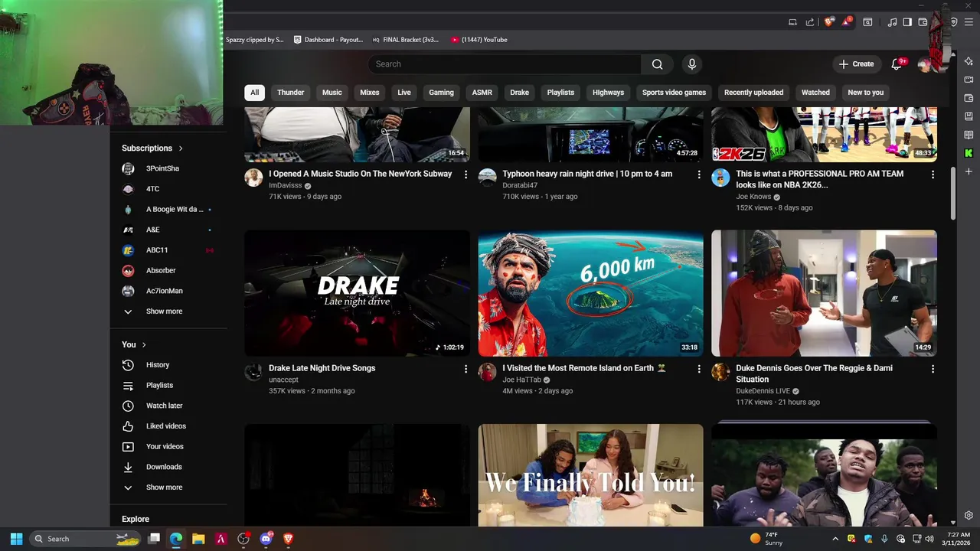Select the Highways filter chip
980x551 pixels.
[608, 93]
